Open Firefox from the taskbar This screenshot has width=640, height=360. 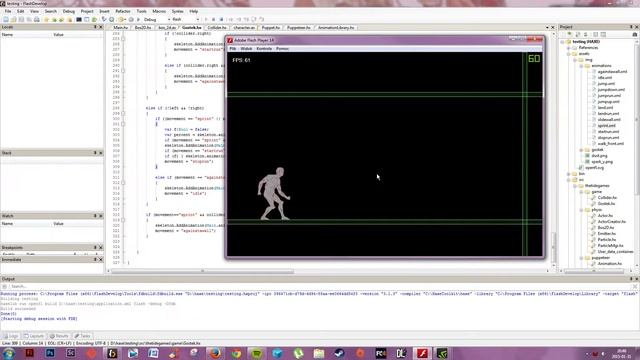coord(215,353)
